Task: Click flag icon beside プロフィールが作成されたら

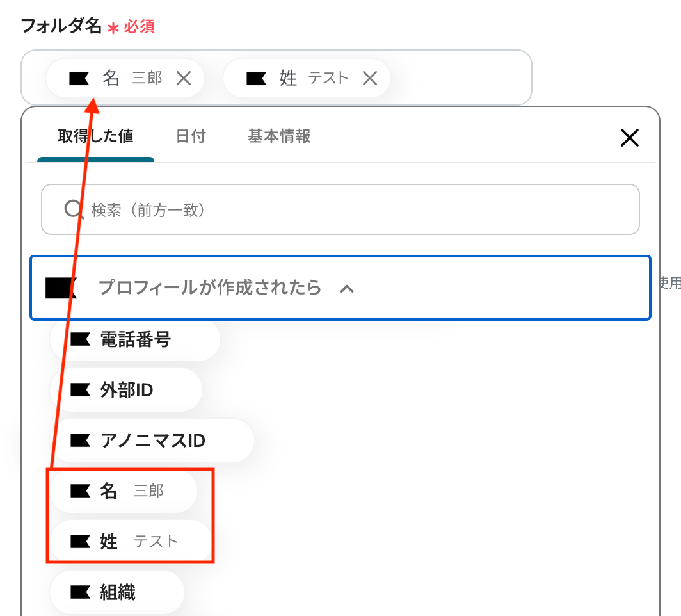Action: (x=61, y=288)
